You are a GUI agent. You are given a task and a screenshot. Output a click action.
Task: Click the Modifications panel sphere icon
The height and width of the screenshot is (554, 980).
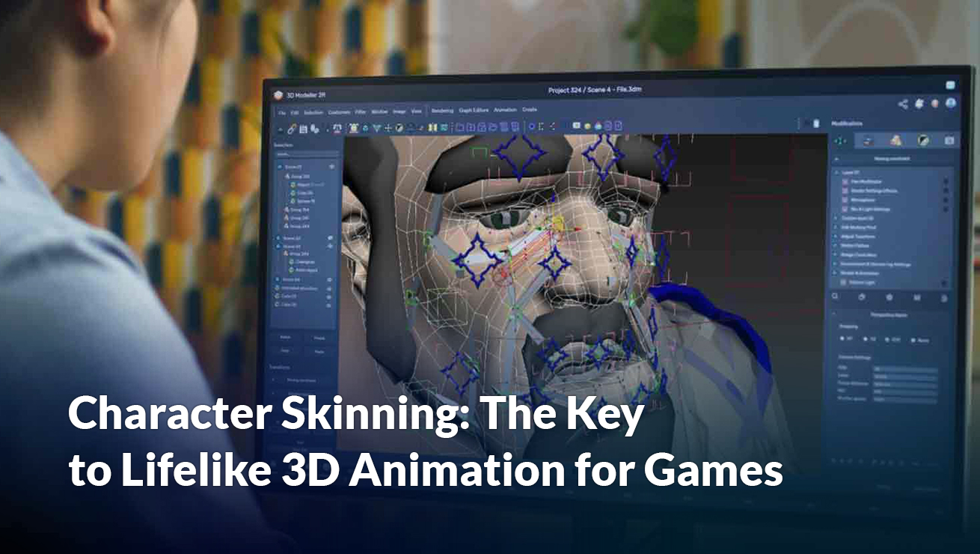[923, 140]
